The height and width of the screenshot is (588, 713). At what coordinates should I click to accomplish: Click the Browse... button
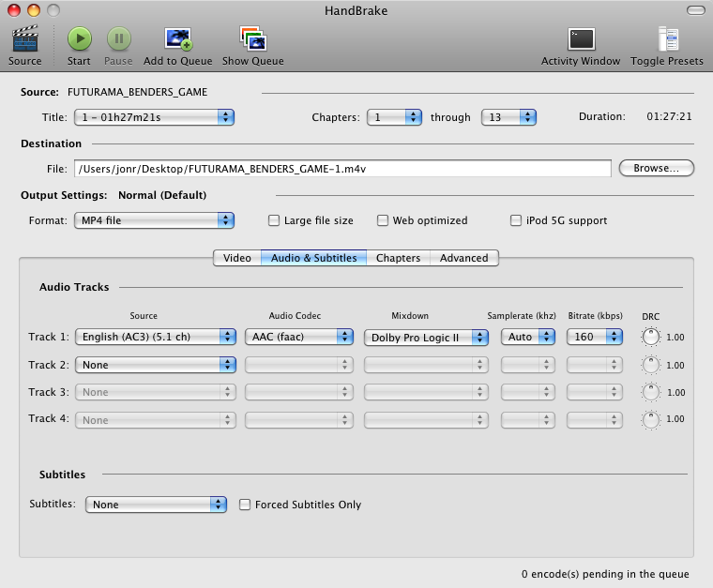(656, 168)
